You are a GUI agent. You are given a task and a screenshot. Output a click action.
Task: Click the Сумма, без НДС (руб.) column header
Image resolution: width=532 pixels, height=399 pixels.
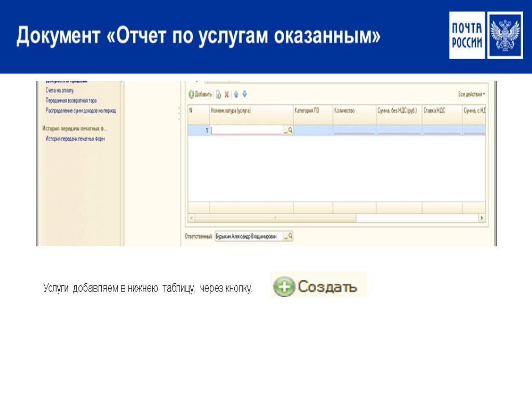[399, 115]
